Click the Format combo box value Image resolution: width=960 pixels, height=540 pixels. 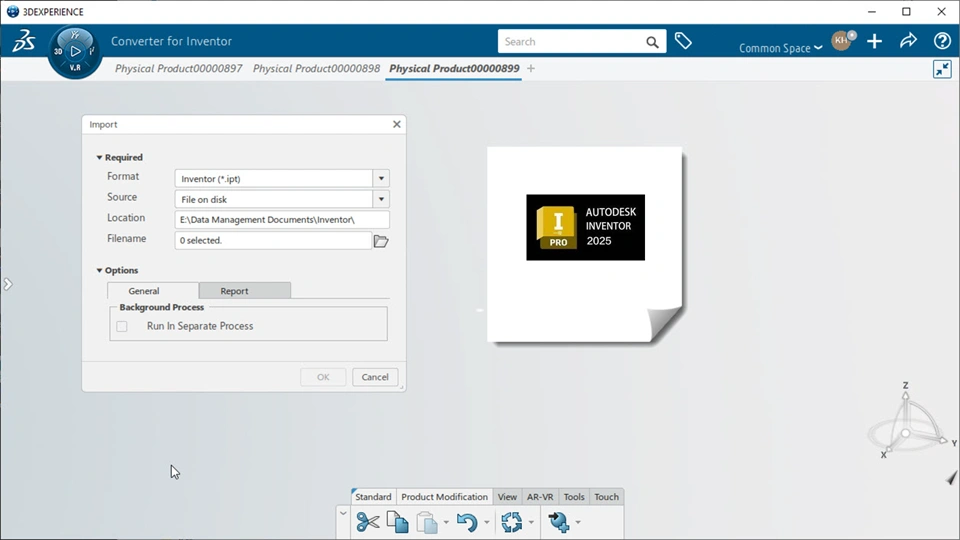(274, 179)
